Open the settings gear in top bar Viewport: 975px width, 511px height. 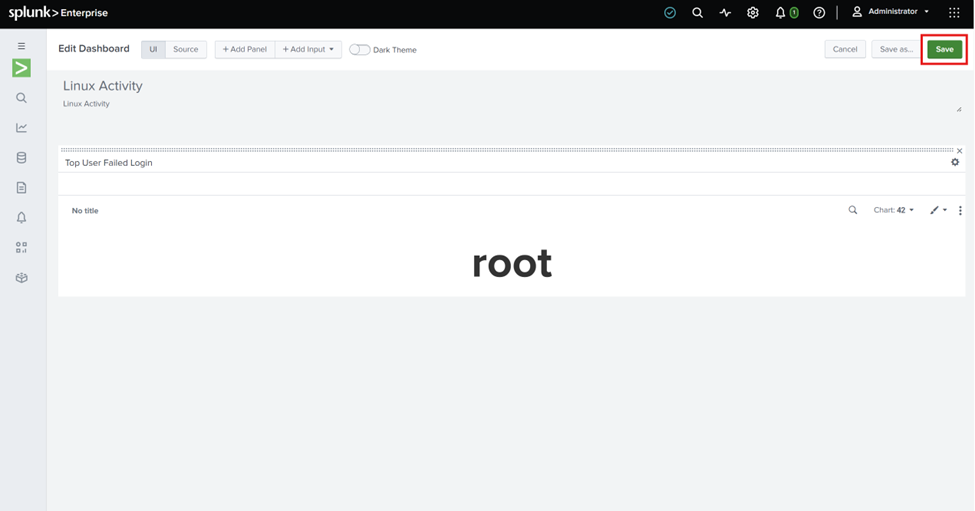[752, 12]
